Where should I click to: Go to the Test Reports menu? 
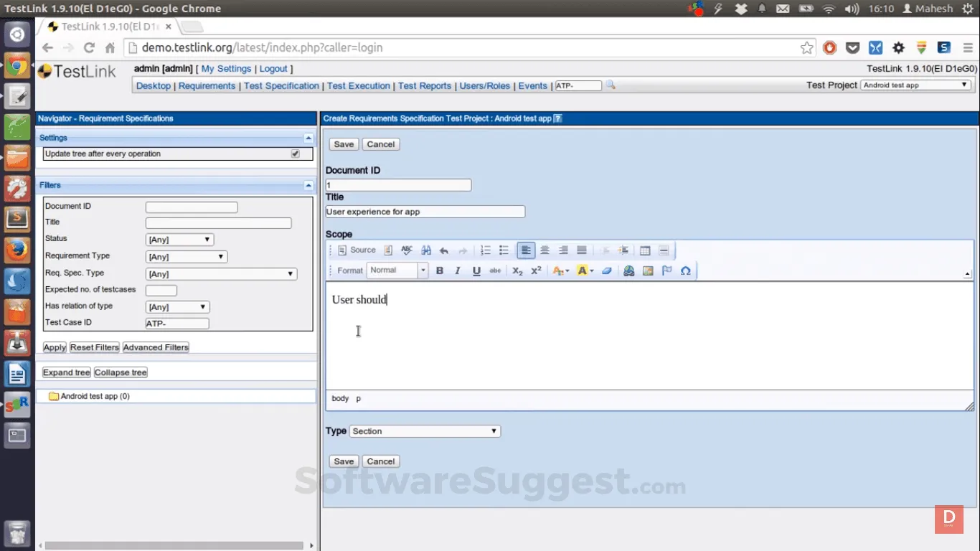[425, 86]
